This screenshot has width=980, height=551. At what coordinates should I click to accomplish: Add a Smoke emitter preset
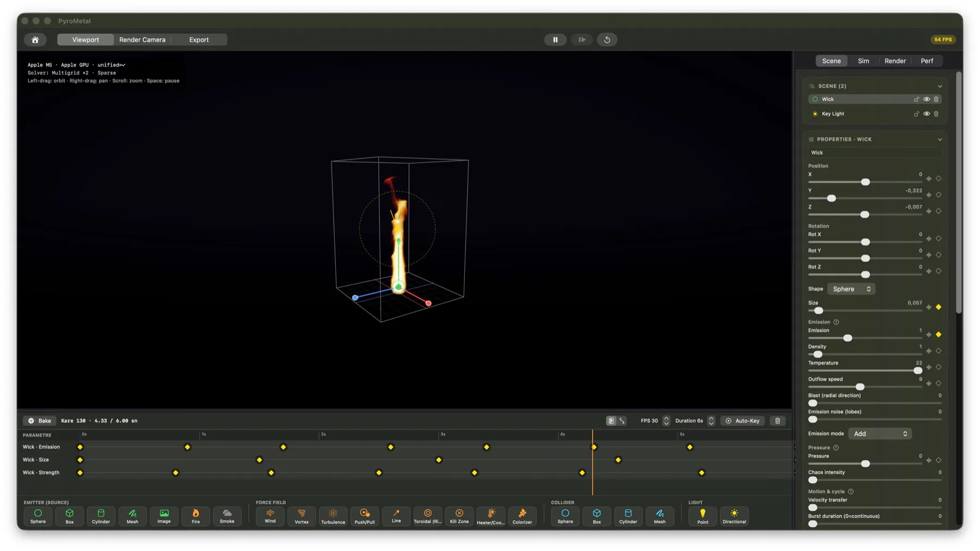point(227,516)
